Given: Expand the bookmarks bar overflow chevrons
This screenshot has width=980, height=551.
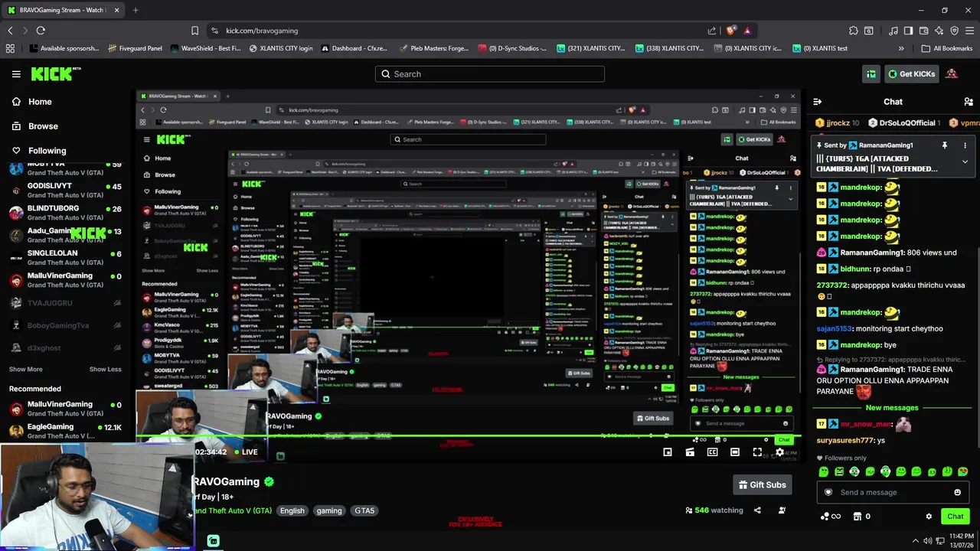Looking at the screenshot, I should (901, 48).
